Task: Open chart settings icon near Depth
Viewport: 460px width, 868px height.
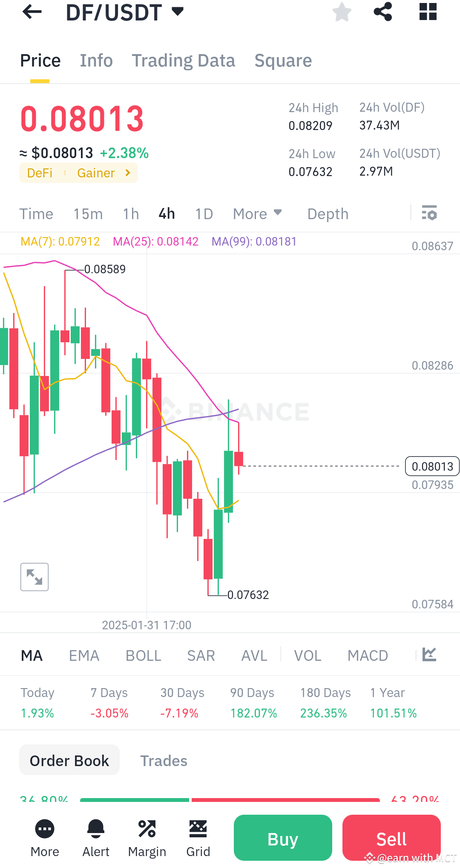Action: click(x=429, y=214)
